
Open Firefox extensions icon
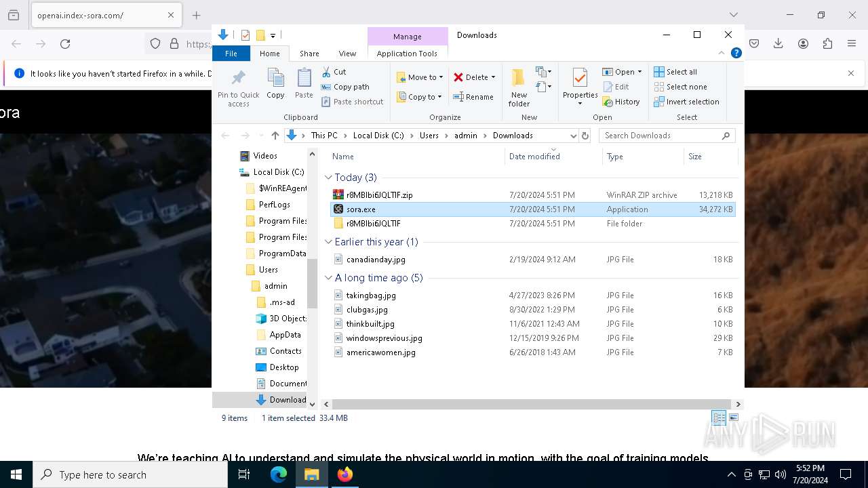point(827,43)
